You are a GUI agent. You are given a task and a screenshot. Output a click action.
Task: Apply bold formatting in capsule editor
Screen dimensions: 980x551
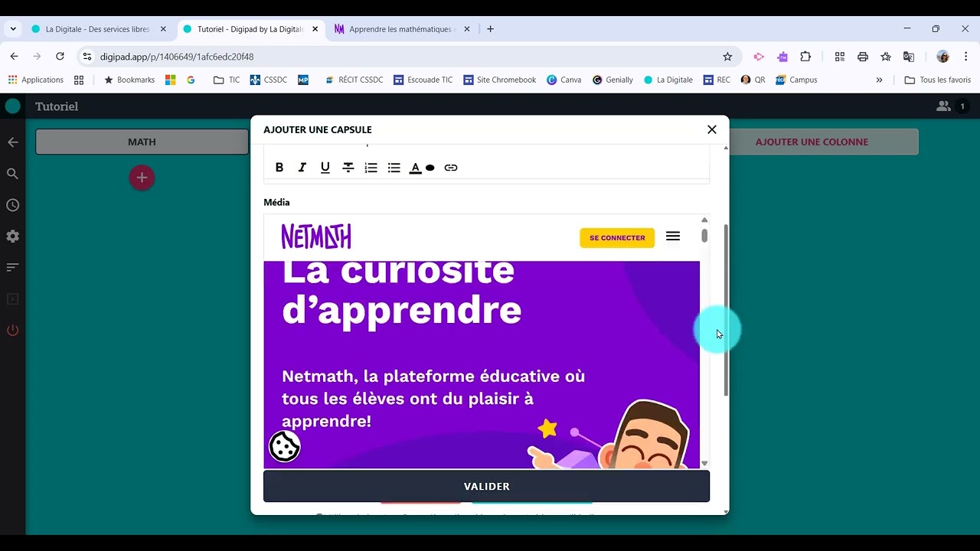pos(279,168)
